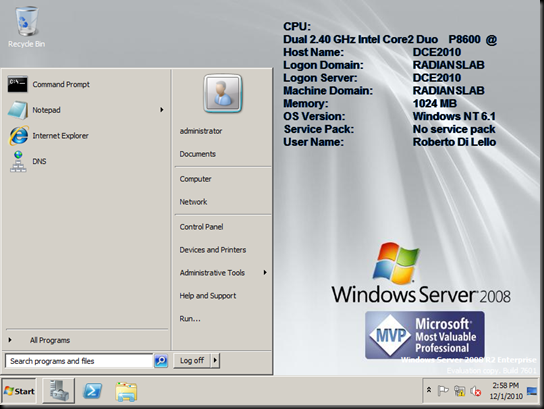Image resolution: width=544 pixels, height=409 pixels.
Task: Launch Command Prompt from Start menu
Action: pos(86,84)
